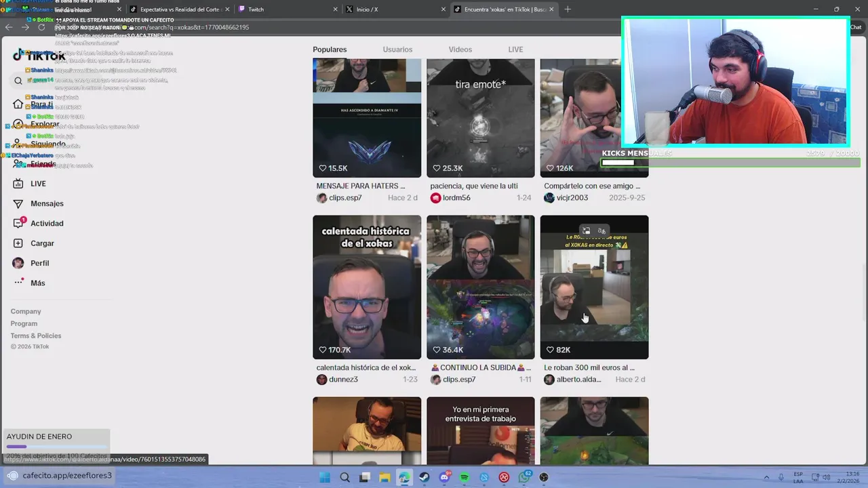Click lordm56 avatar icon
The width and height of the screenshot is (868, 488).
435,198
